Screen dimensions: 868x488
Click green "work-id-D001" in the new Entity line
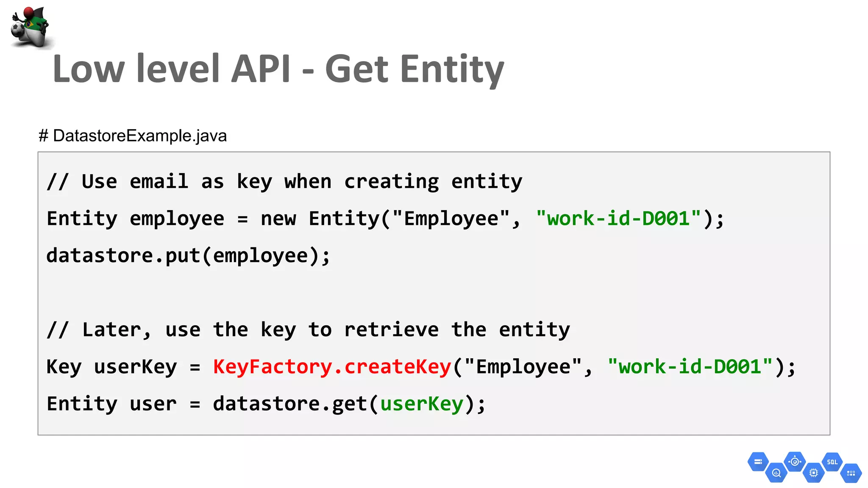(619, 219)
